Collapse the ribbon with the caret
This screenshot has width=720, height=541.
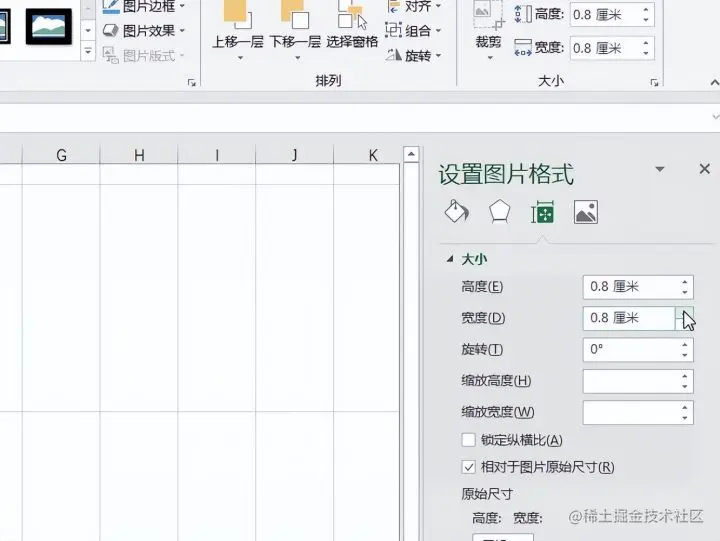click(714, 83)
